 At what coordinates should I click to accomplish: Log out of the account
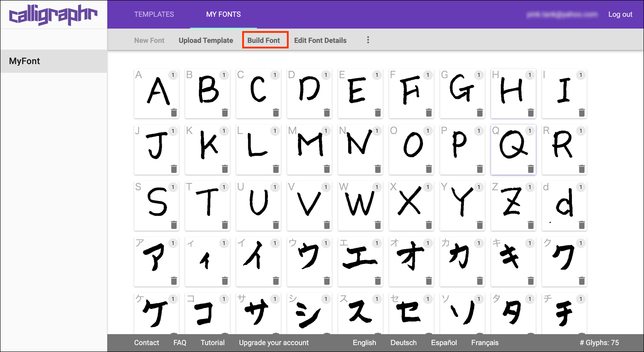[620, 14]
